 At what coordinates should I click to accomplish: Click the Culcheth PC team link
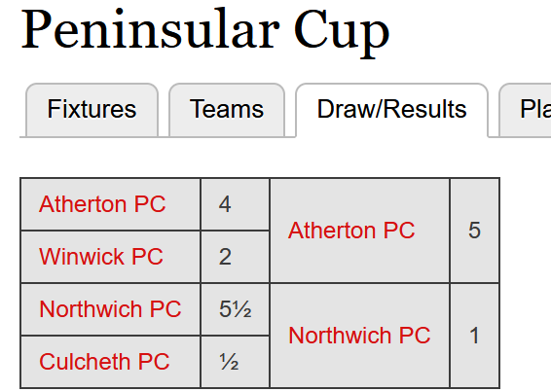(104, 362)
